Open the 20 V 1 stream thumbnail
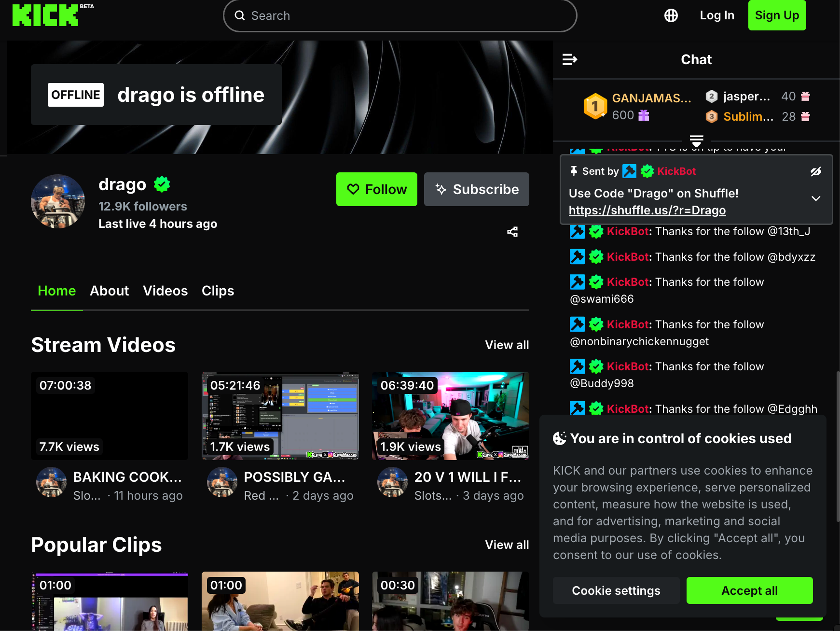 pyautogui.click(x=451, y=416)
